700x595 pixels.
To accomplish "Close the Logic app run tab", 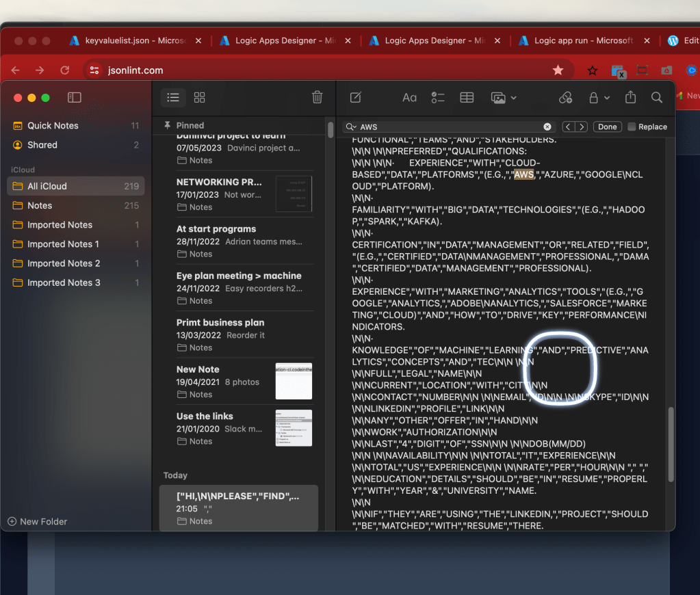I will click(x=647, y=40).
